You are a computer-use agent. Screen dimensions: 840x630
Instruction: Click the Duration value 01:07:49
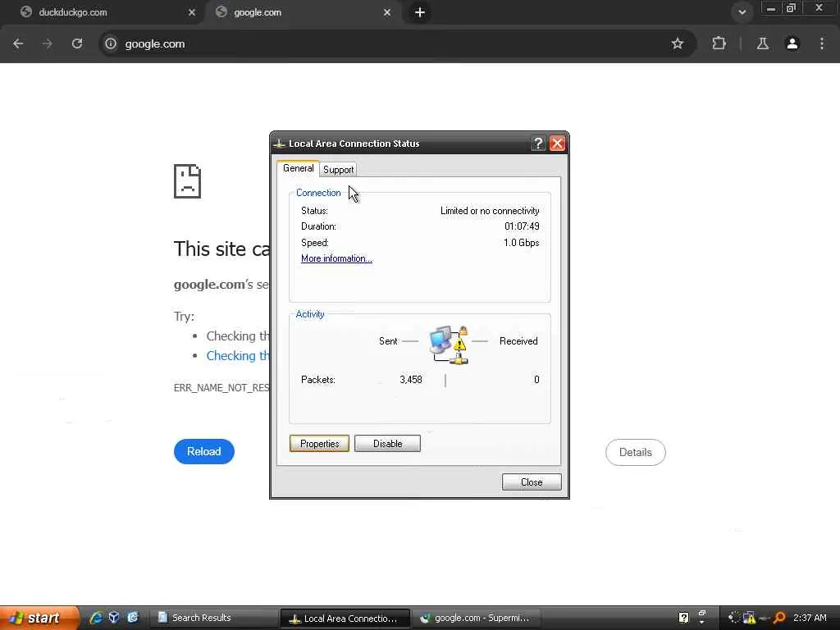(522, 226)
